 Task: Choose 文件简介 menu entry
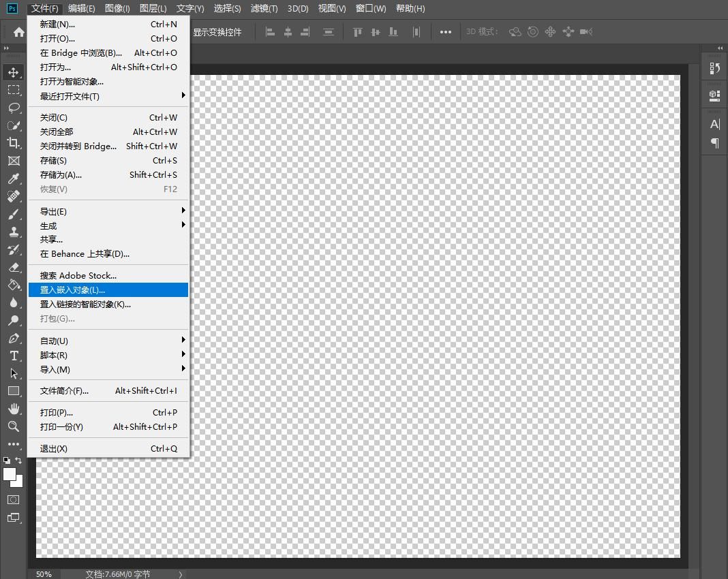[x=108, y=390]
